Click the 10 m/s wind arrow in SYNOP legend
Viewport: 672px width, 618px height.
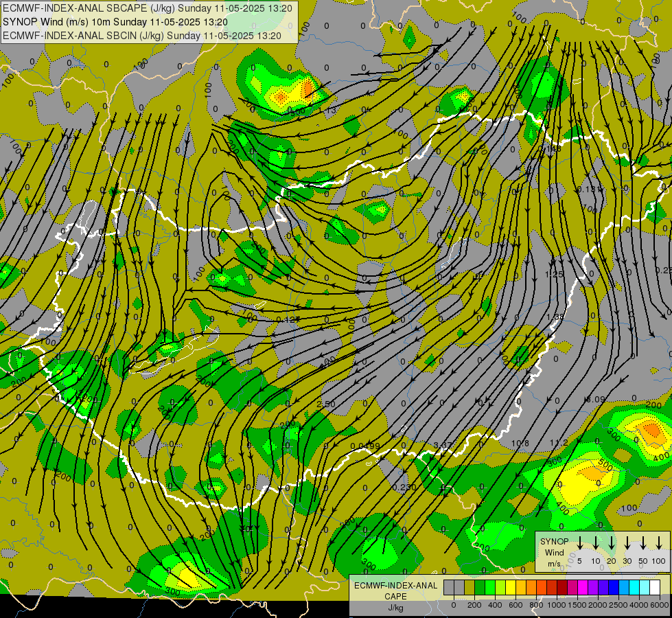click(x=596, y=542)
